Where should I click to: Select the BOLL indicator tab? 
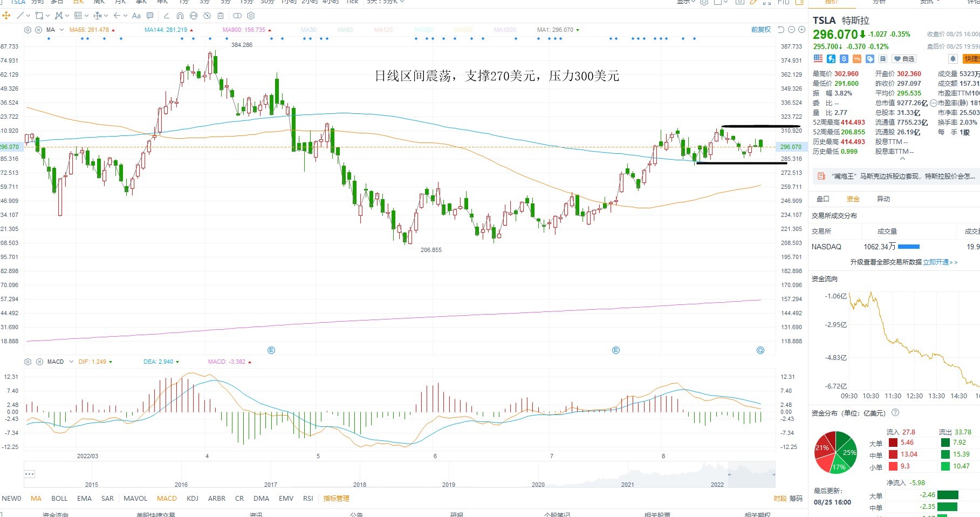click(59, 499)
